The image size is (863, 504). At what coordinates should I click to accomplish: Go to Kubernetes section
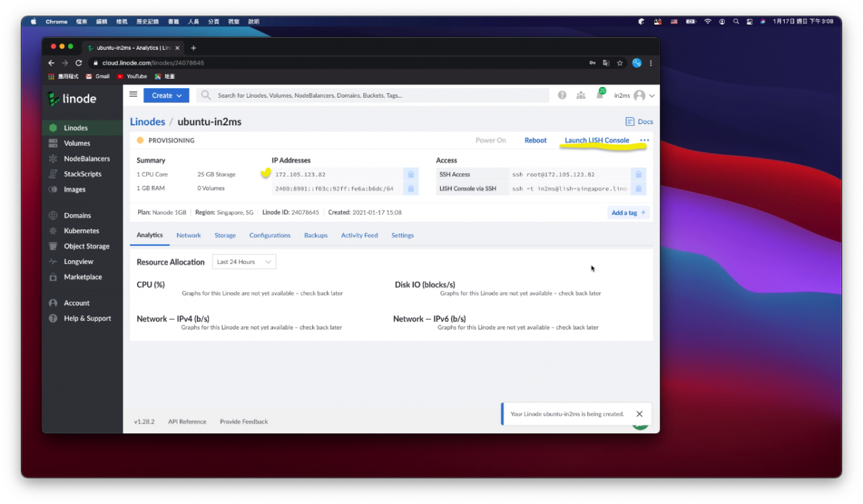pos(82,231)
